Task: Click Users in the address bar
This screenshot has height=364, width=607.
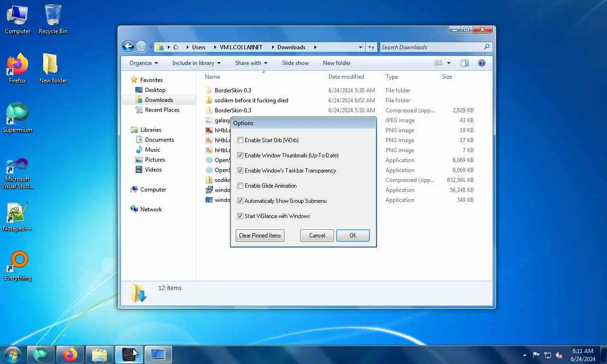Action: (x=199, y=47)
